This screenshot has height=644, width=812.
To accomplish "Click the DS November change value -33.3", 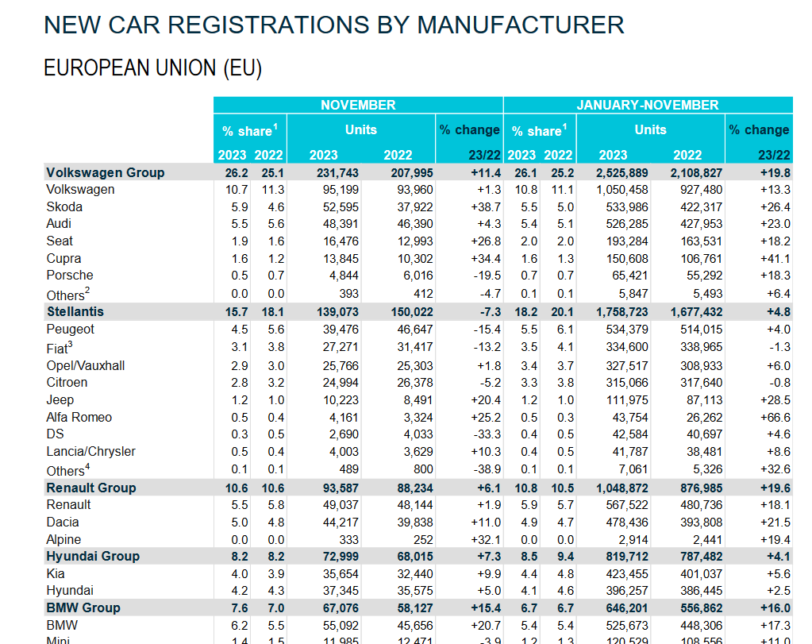I will point(485,434).
